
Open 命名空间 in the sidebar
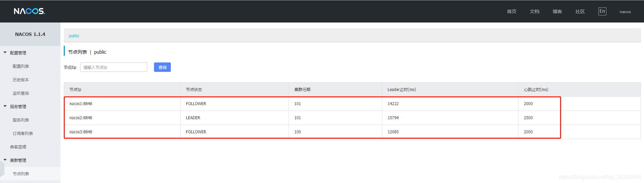(x=18, y=147)
